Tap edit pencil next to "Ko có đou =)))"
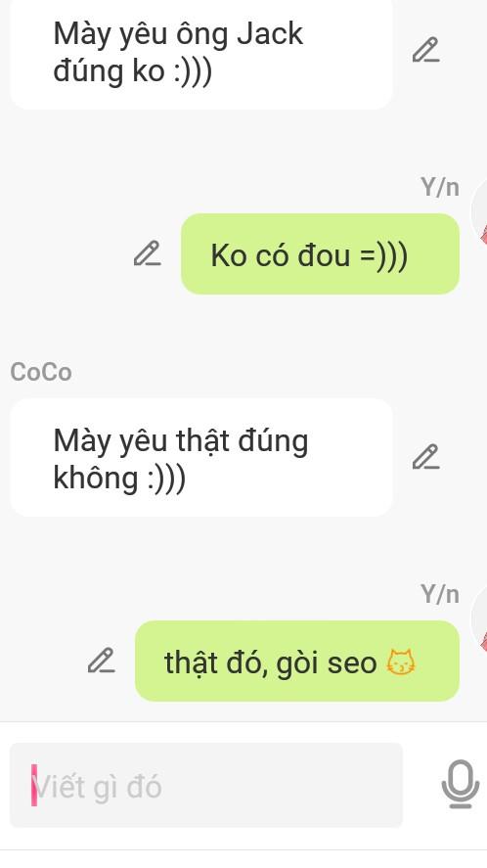 click(148, 253)
